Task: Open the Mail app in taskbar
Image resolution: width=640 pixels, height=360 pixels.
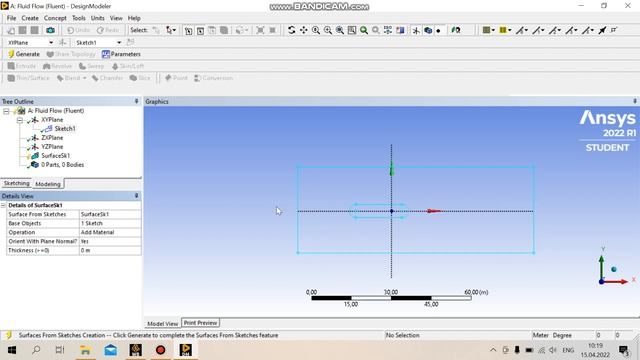Action: pyautogui.click(x=111, y=350)
